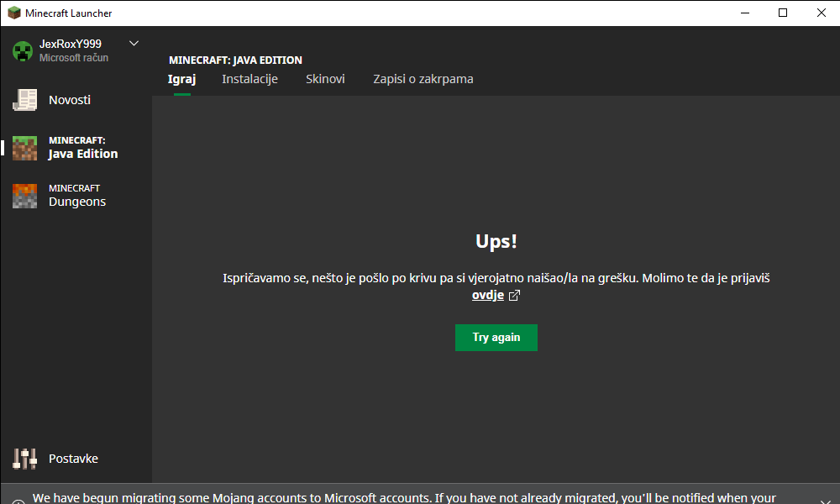
Task: Follow the ovdje report link
Action: [x=487, y=295]
